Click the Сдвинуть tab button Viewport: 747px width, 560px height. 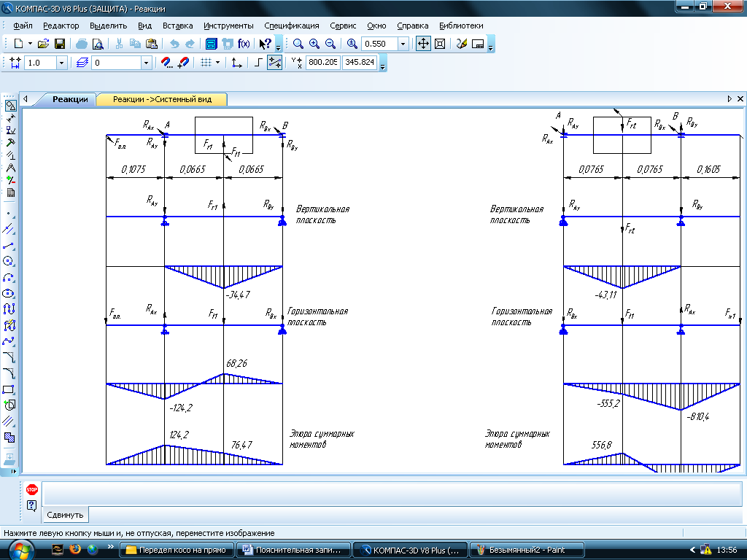[65, 515]
